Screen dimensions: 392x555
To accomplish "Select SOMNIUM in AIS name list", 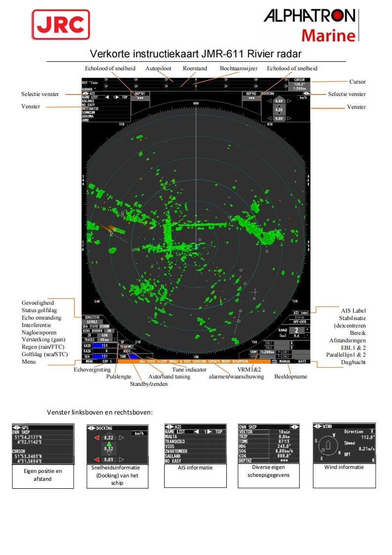I will click(x=106, y=113).
